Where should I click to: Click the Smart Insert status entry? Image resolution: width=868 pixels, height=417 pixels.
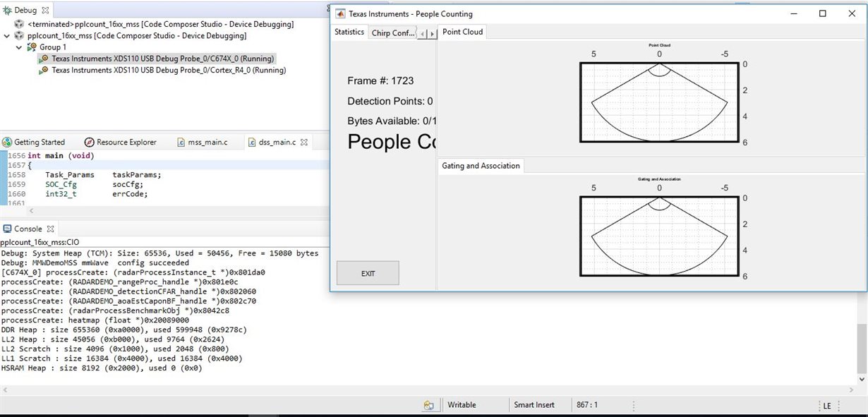(x=534, y=405)
